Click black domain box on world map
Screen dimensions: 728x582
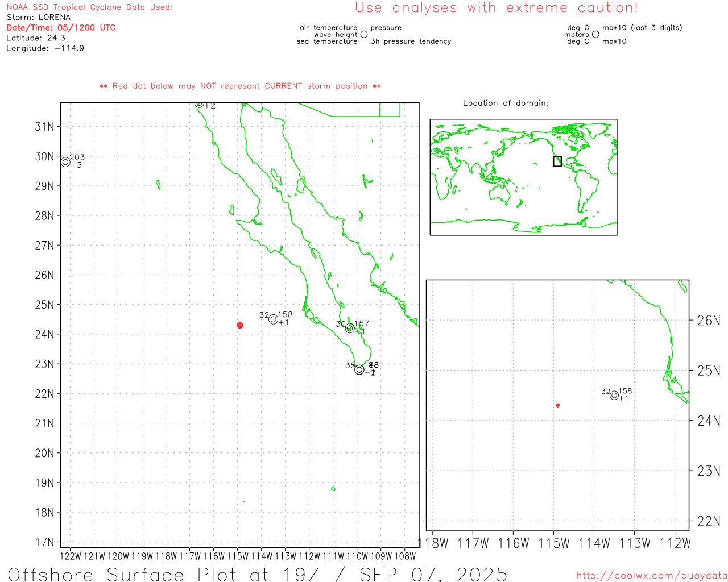pos(557,161)
